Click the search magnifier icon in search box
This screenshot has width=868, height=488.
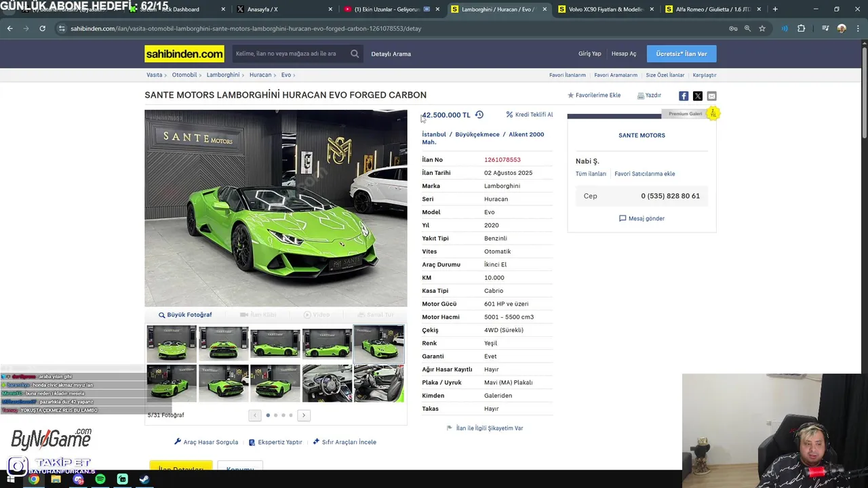coord(355,54)
